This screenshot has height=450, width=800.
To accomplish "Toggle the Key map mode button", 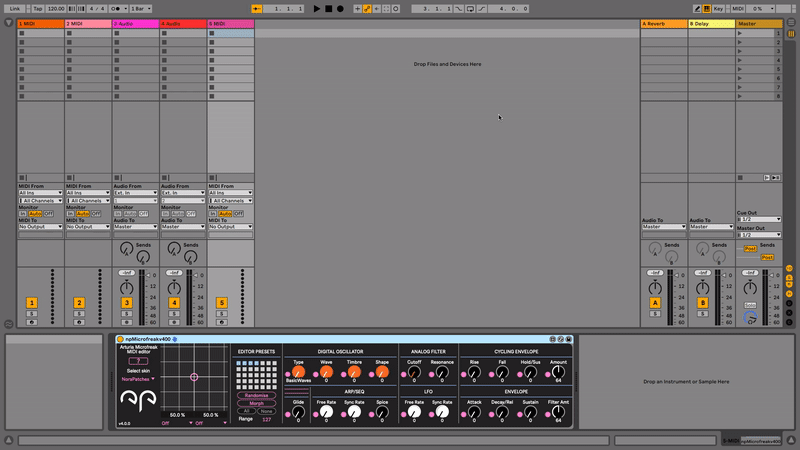I will [x=718, y=8].
